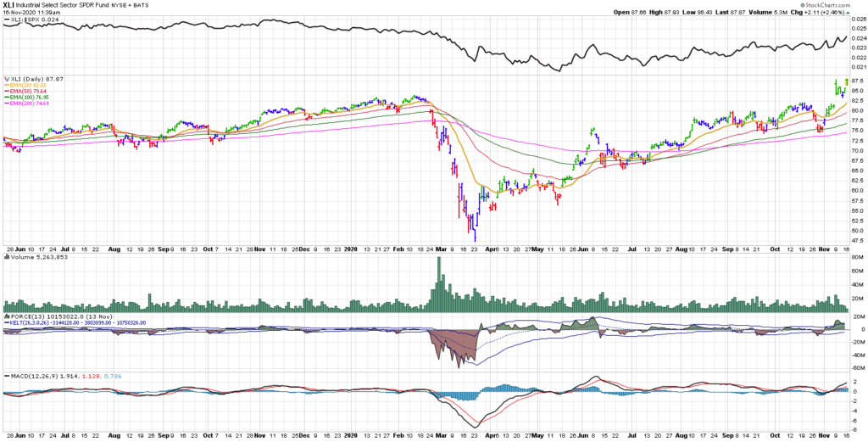
Task: Click the -40M label on the Force axis
Action: [x=858, y=355]
